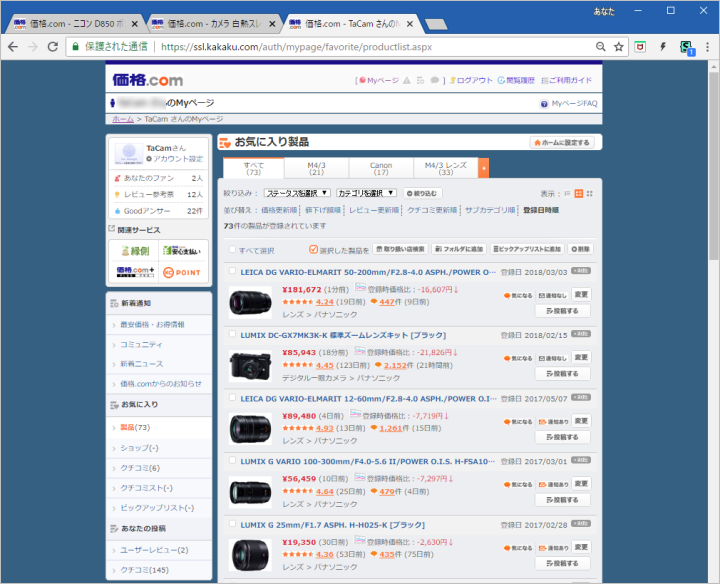
Task: Check the すべて選択 checkbox
Action: (232, 250)
